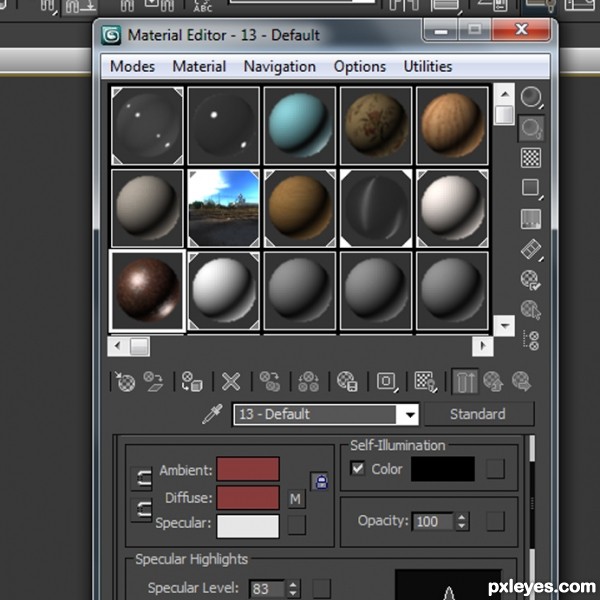This screenshot has width=600, height=600.
Task: Toggle checkered Background icon
Action: (x=531, y=158)
